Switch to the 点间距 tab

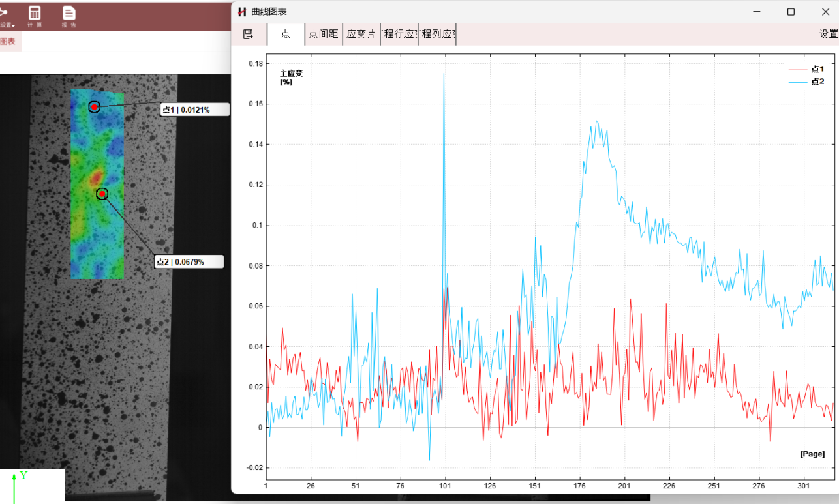[324, 34]
